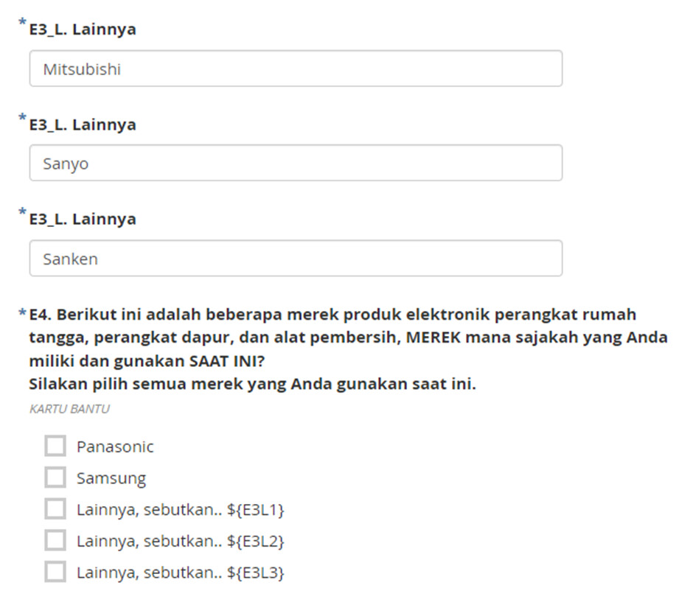Check the box for Lainnya ${E3L1}
Screen dimensions: 693x616
tap(55, 509)
